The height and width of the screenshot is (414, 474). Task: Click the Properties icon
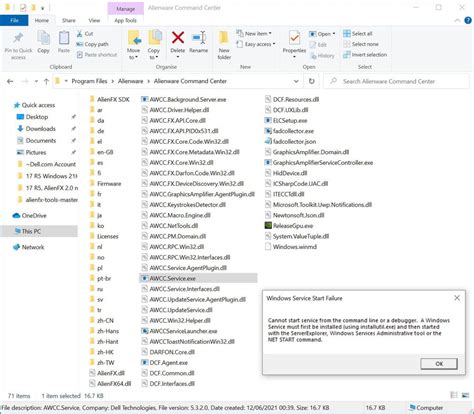click(294, 38)
